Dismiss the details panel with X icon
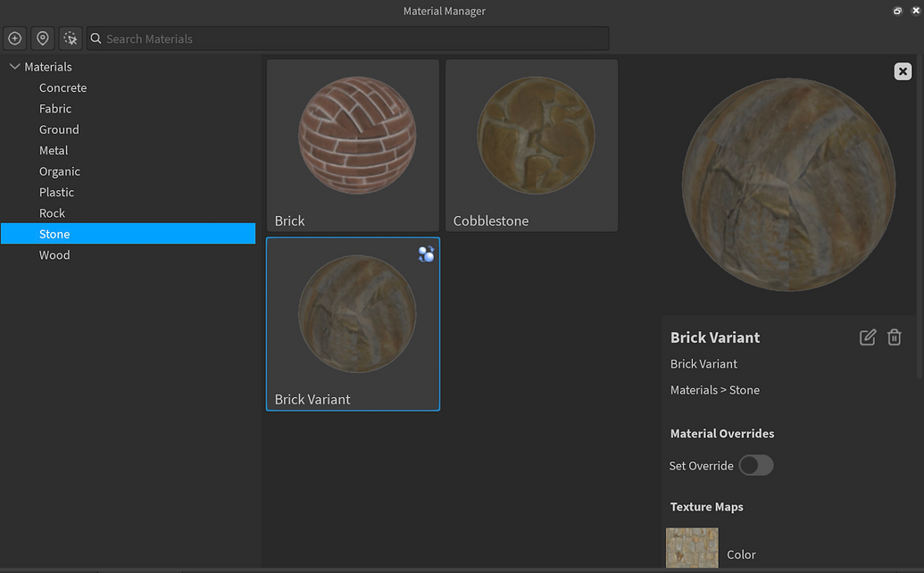Screen dimensions: 924x573 point(902,71)
